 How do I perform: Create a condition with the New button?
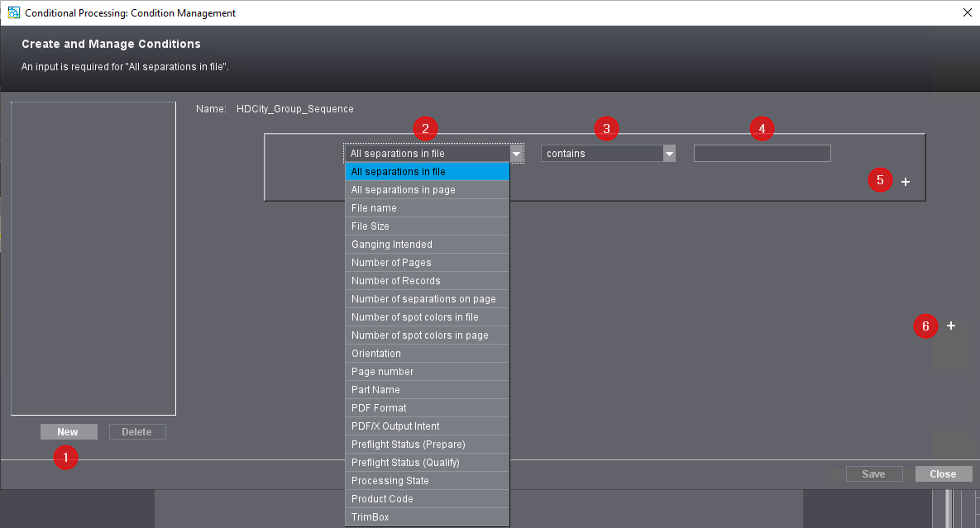pos(69,431)
